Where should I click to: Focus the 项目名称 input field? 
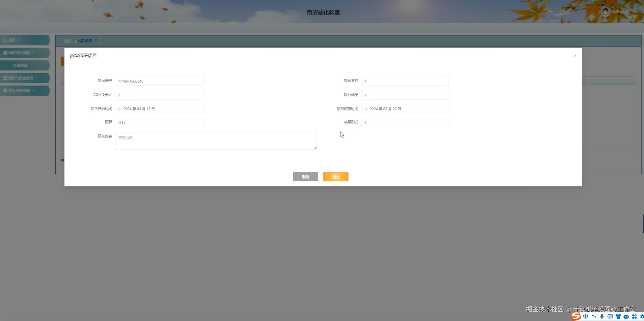pyautogui.click(x=405, y=81)
